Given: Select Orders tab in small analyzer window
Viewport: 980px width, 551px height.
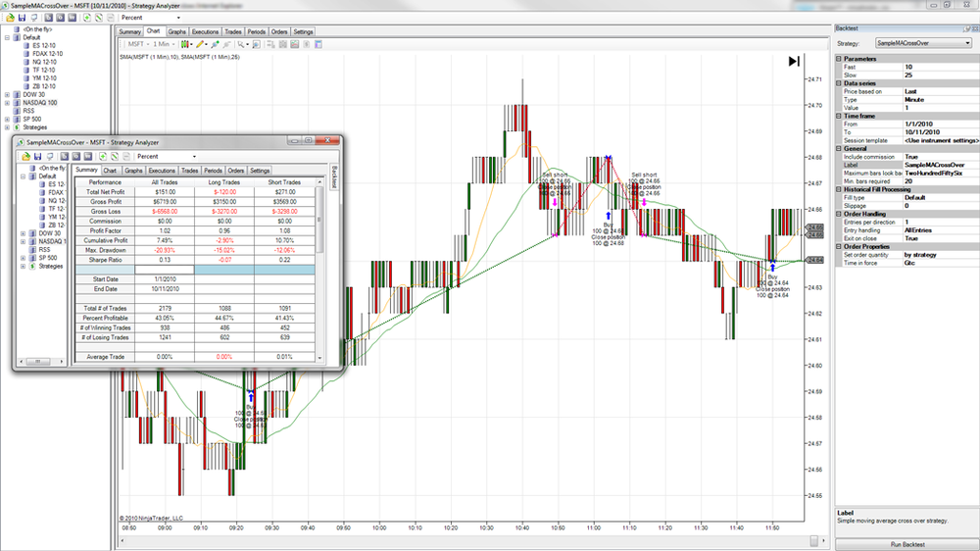Looking at the screenshot, I should click(x=235, y=171).
